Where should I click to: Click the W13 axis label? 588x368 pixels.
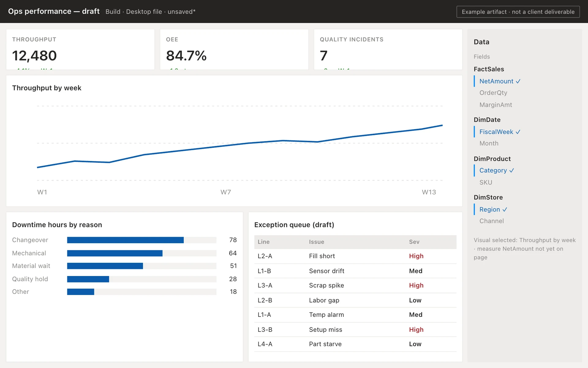tap(429, 192)
